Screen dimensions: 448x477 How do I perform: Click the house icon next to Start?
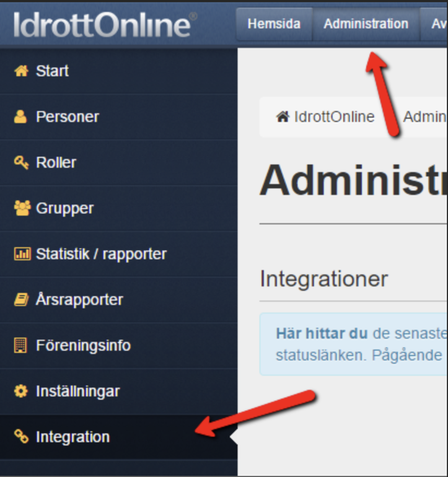21,71
